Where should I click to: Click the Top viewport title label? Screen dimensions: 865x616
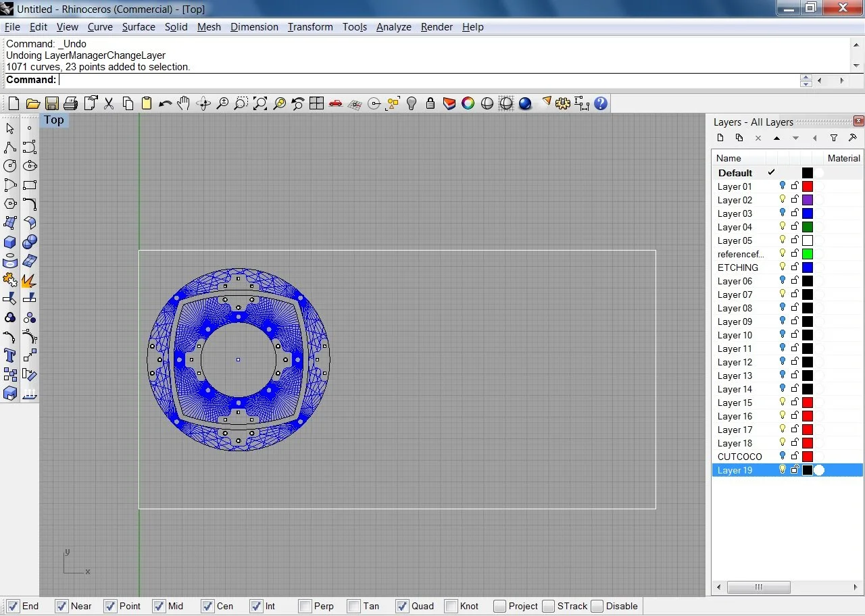click(54, 120)
